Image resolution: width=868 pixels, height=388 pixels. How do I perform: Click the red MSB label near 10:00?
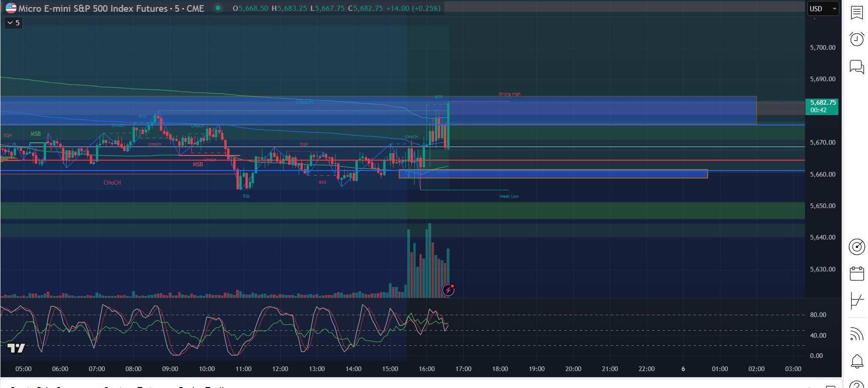click(x=198, y=164)
